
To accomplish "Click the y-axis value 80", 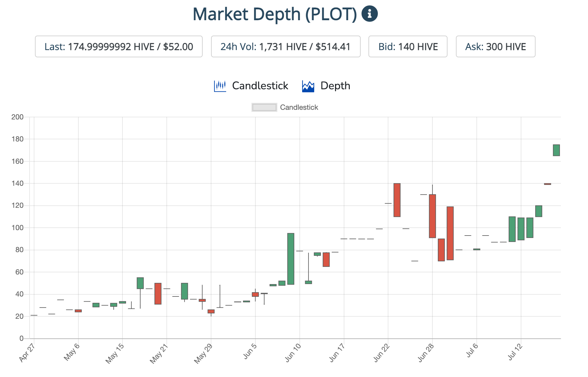I will (x=19, y=250).
